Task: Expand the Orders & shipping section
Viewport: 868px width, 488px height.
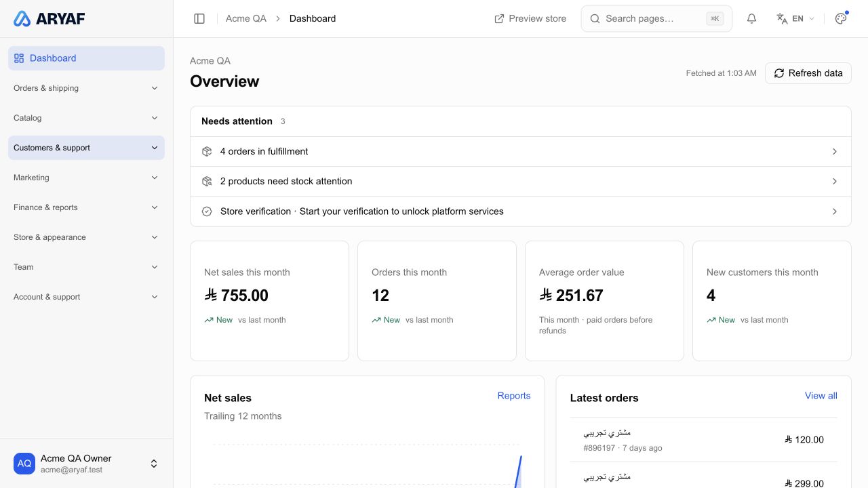Action: 86,88
